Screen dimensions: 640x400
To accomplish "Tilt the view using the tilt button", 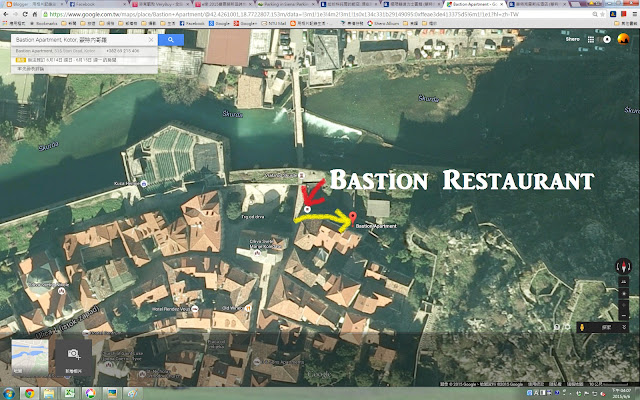I will click(624, 282).
